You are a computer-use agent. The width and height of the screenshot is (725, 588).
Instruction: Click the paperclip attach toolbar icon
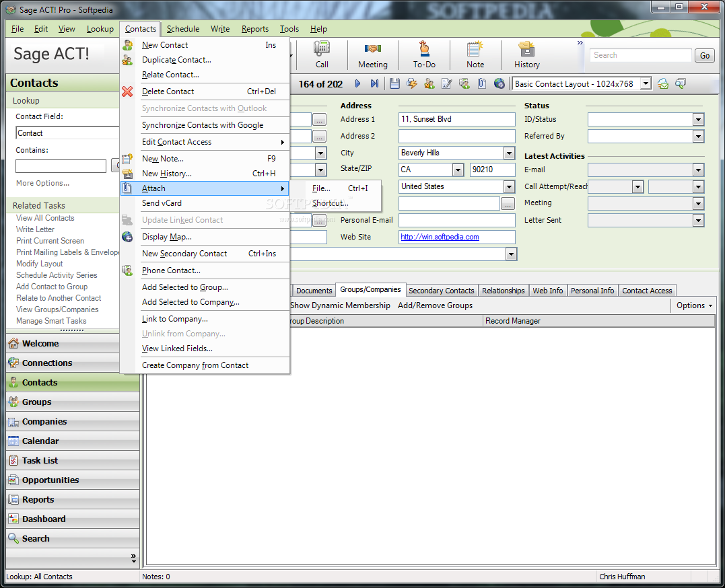point(482,83)
